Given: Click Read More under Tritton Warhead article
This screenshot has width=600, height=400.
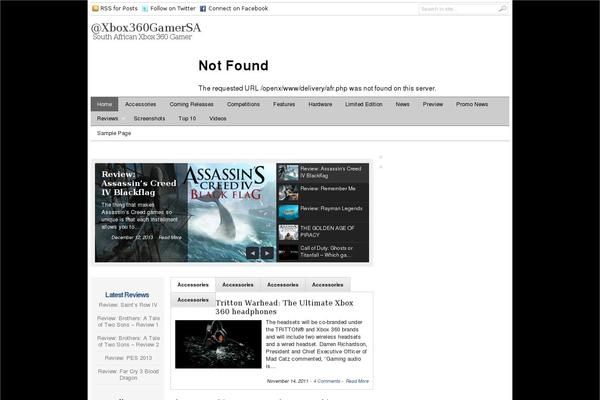Looking at the screenshot, I should 357,381.
